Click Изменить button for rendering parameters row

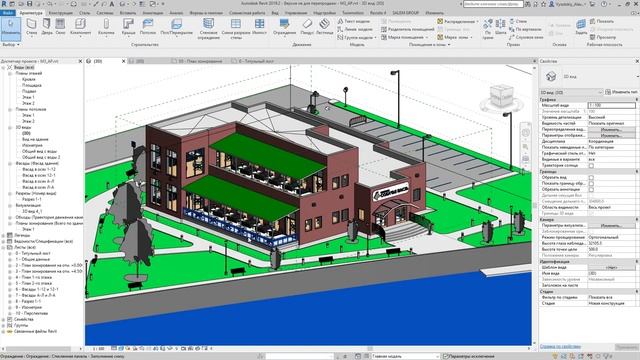click(x=611, y=225)
